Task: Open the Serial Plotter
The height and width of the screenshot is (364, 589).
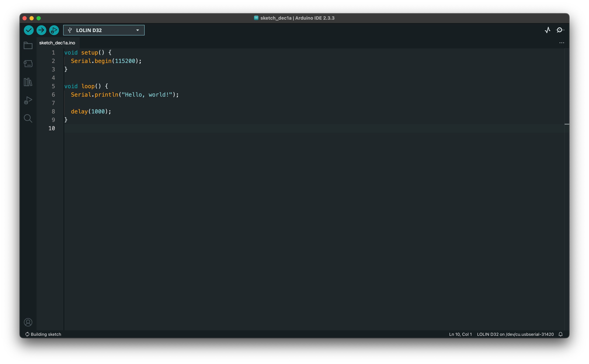Action: point(547,30)
